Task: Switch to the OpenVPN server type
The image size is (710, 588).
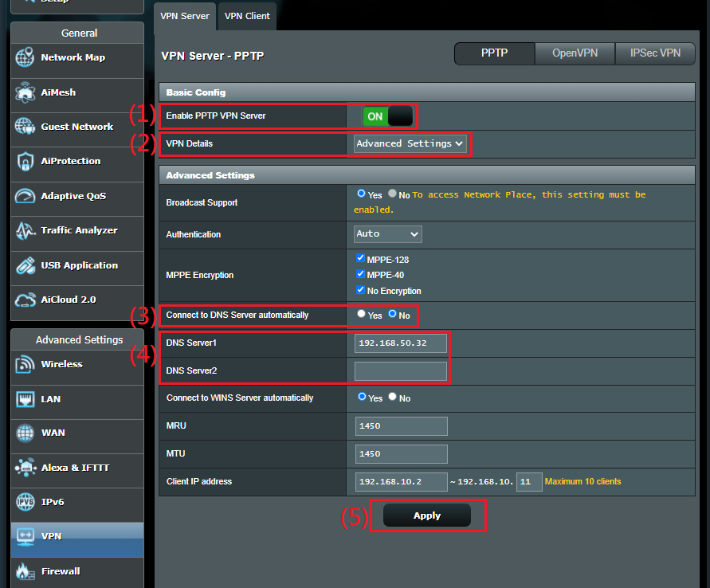Action: tap(575, 53)
